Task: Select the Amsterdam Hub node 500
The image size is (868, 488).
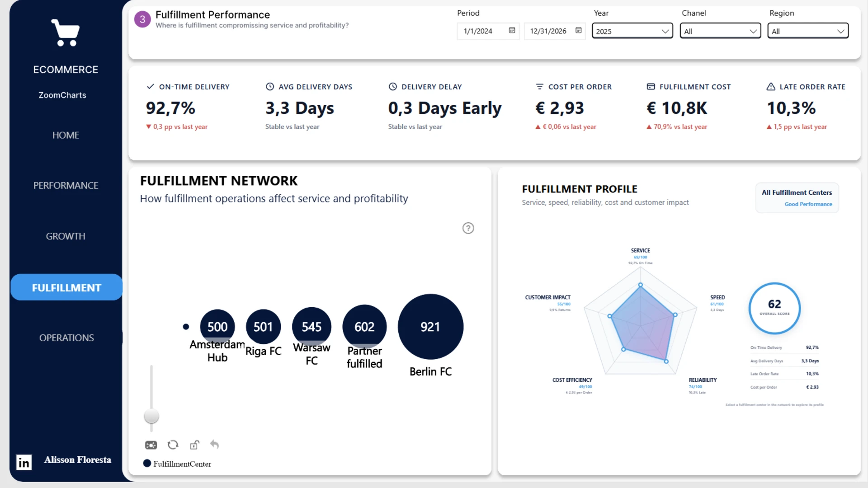Action: pos(217,327)
